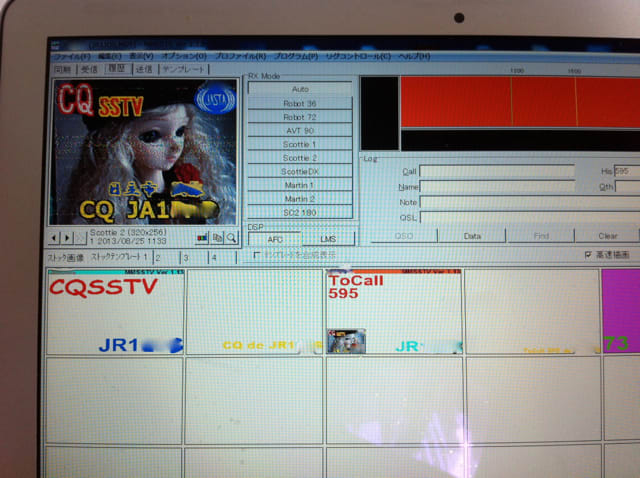The height and width of the screenshot is (478, 640).
Task: Focus the QSL input field
Action: [x=530, y=217]
